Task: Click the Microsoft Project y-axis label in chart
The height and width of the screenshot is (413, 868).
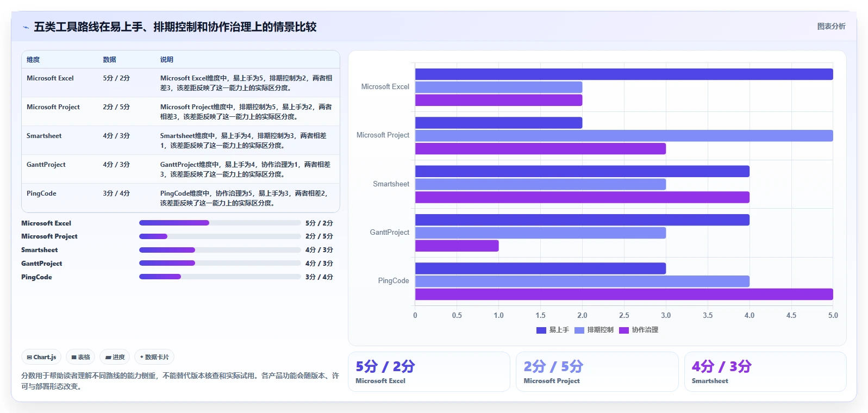Action: pos(383,135)
